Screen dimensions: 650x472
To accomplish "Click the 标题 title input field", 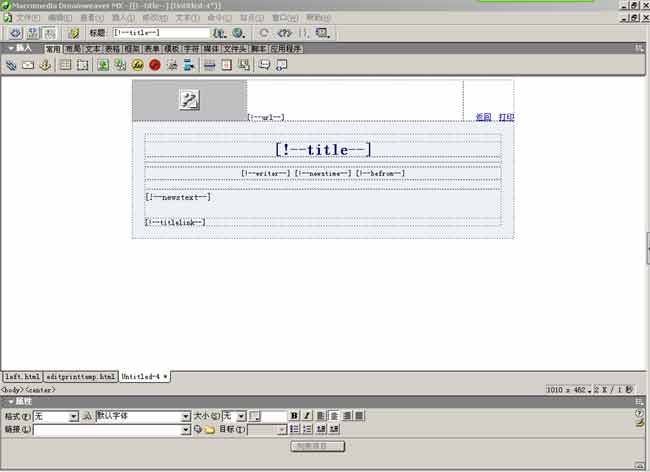I will click(x=160, y=33).
